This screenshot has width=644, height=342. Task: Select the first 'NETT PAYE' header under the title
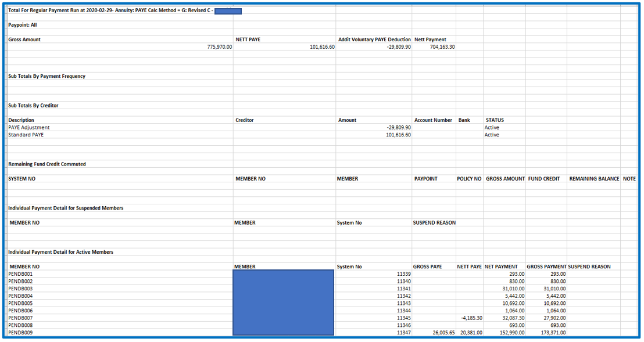point(248,40)
